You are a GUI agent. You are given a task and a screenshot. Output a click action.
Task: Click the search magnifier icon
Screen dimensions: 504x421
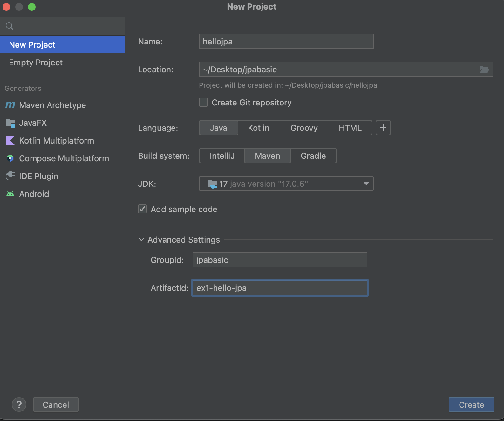(10, 26)
